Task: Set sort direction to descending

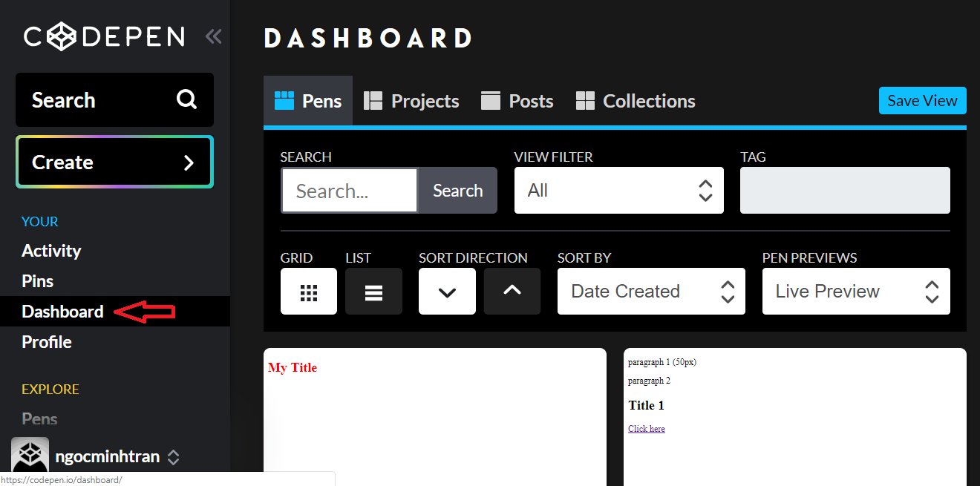Action: 447,292
